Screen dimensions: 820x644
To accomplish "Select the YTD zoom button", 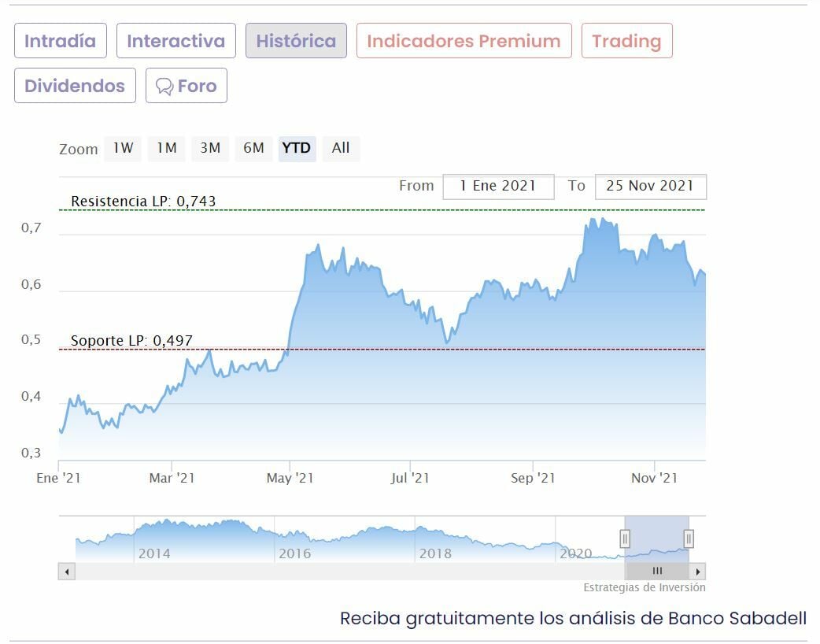I will [x=297, y=148].
